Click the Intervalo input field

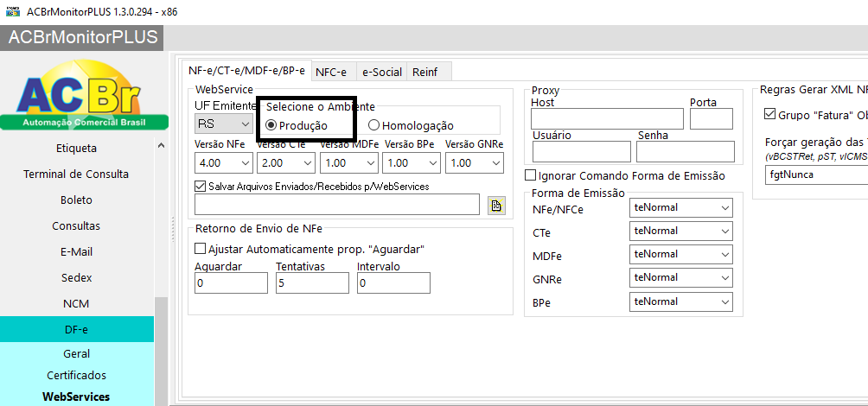[x=393, y=283]
